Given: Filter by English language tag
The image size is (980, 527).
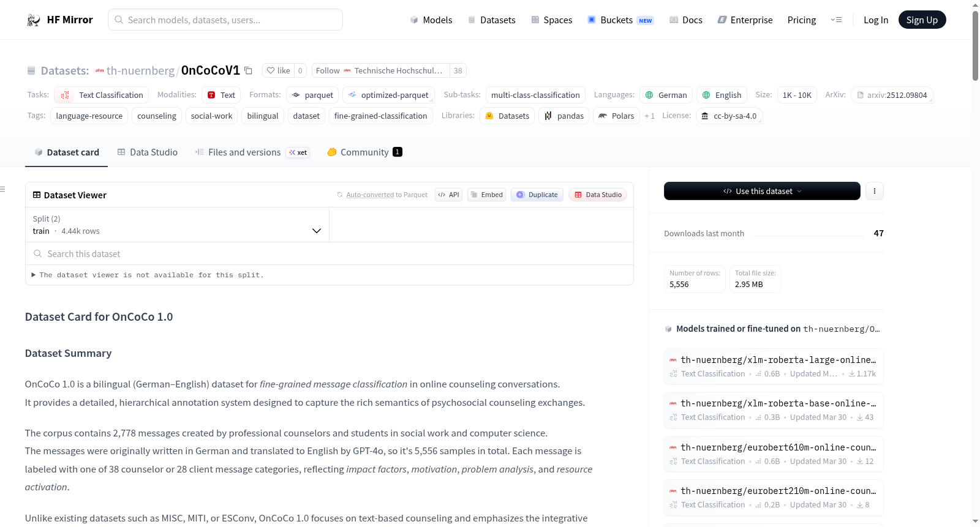Looking at the screenshot, I should [x=722, y=95].
